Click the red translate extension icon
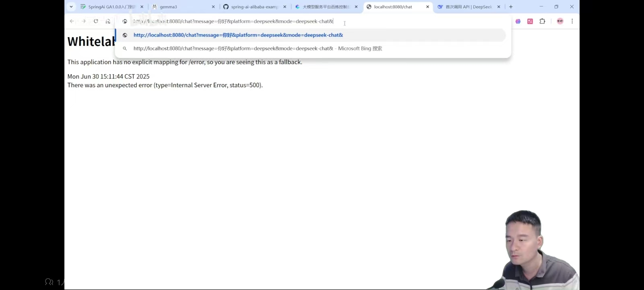The image size is (644, 290). click(x=530, y=21)
